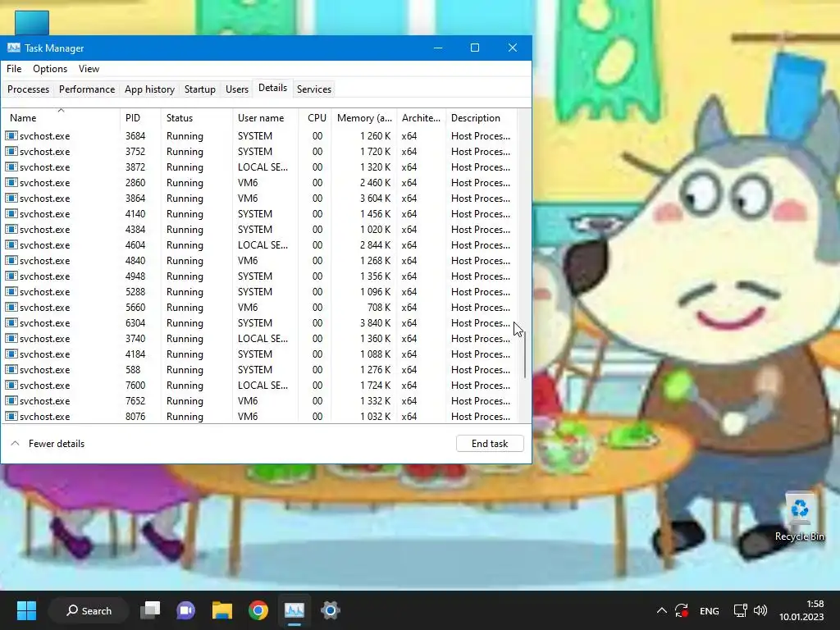Sort by the Memory column header
The image size is (840, 630).
[x=364, y=118]
